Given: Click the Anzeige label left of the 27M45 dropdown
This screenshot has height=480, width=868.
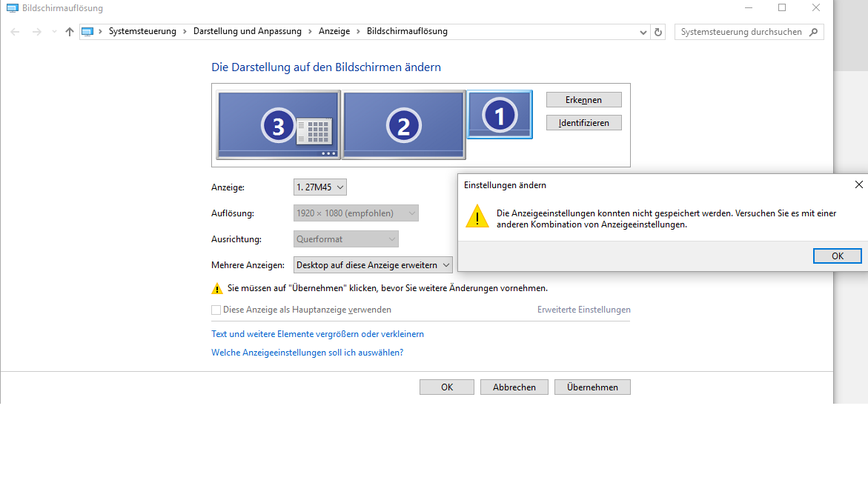Looking at the screenshot, I should point(228,187).
